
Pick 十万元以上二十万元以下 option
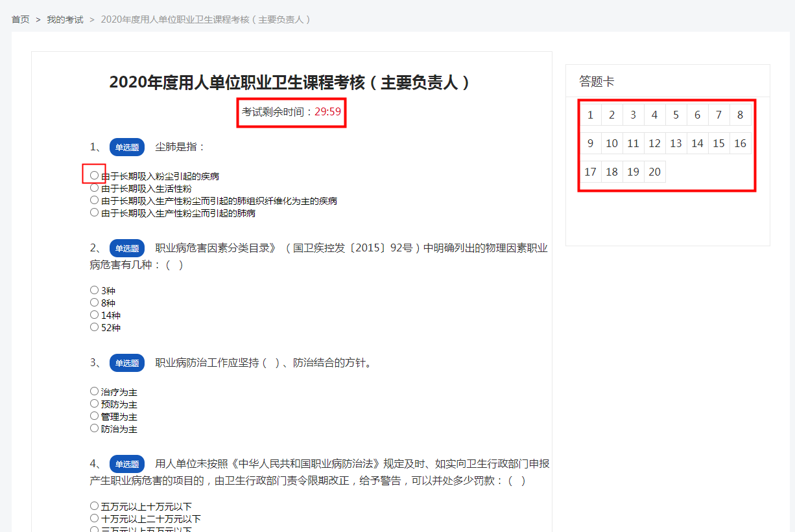click(95, 518)
